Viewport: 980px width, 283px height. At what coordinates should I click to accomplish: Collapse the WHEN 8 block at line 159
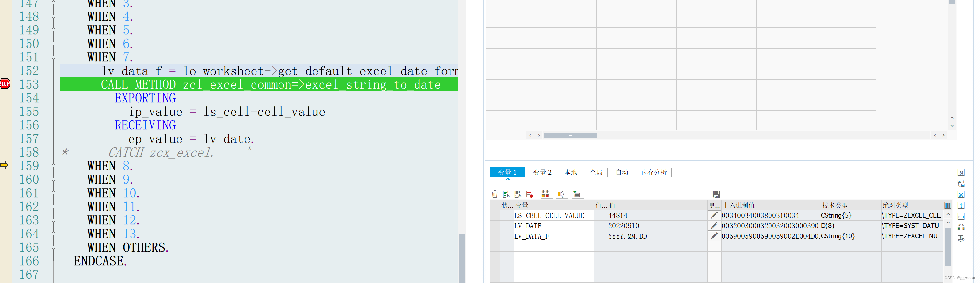(54, 166)
